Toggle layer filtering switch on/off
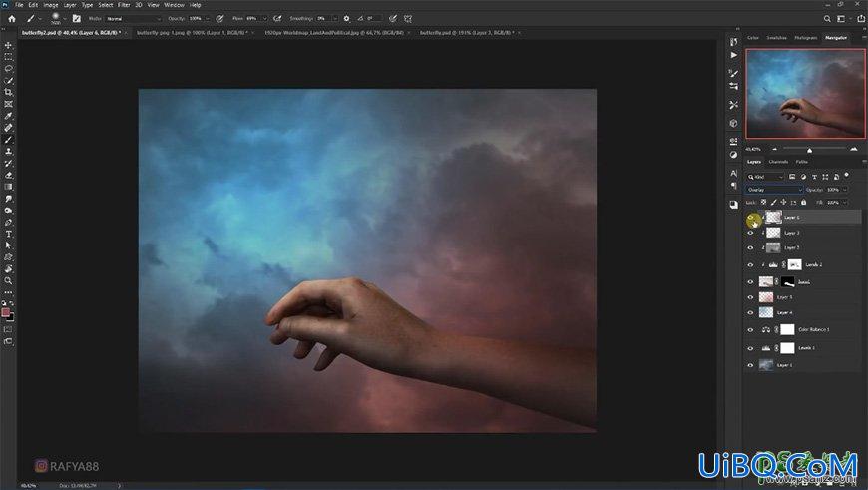 [847, 176]
